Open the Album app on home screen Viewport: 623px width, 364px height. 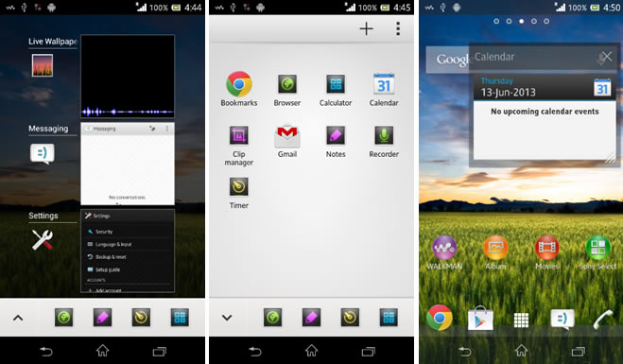495,248
